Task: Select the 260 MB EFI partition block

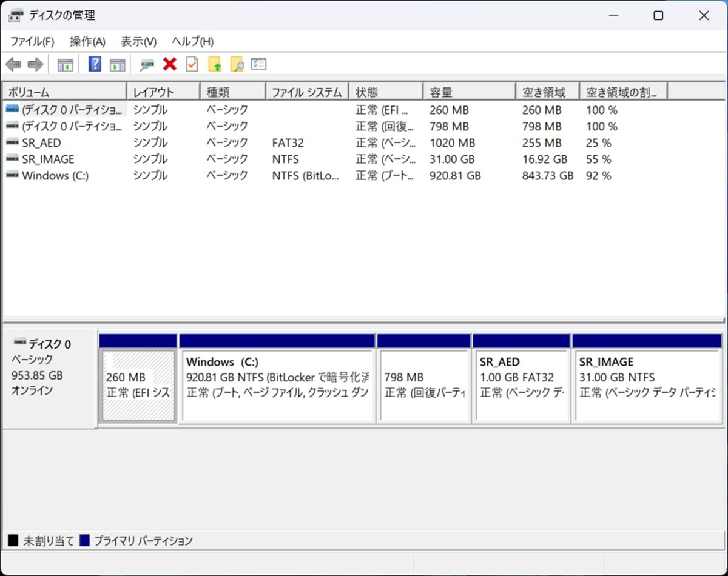Action: (x=138, y=385)
